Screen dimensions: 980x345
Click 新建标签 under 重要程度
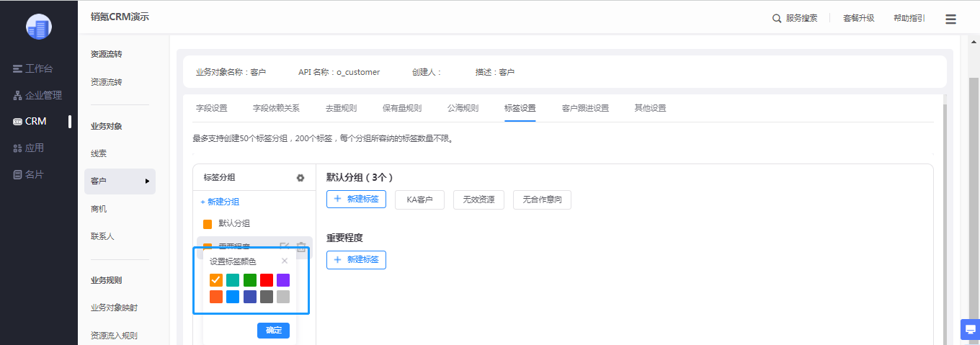pos(356,259)
